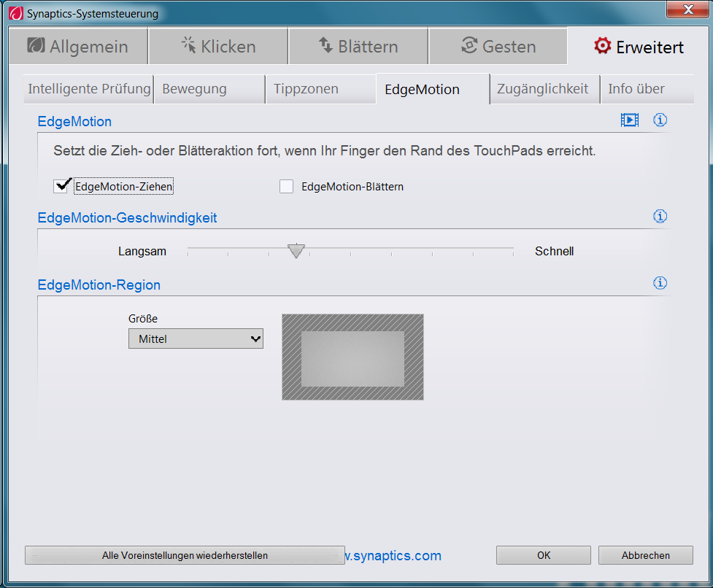Click the Langsam slider label

tap(142, 251)
